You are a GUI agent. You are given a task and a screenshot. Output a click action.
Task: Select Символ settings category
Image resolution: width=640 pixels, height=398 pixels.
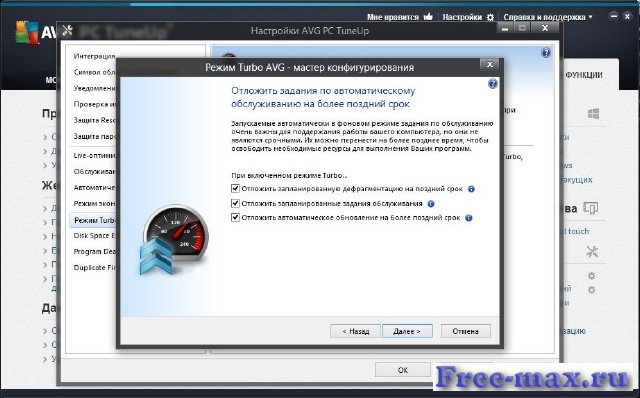tap(94, 72)
